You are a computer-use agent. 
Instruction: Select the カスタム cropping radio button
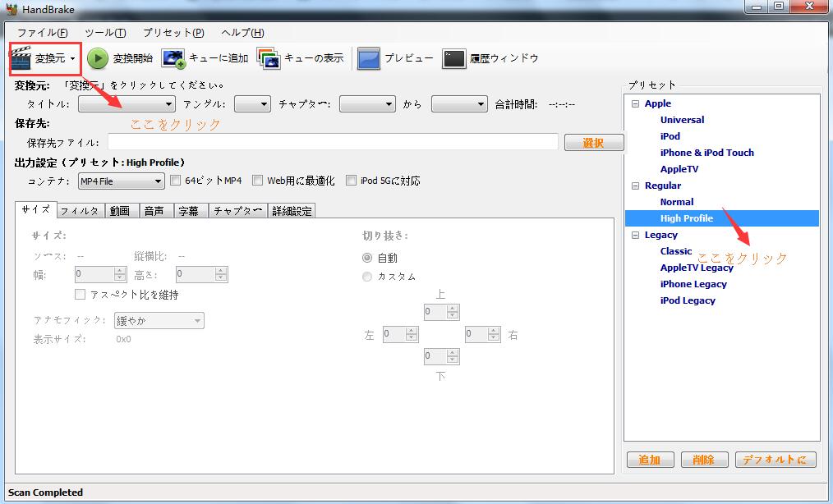(366, 277)
